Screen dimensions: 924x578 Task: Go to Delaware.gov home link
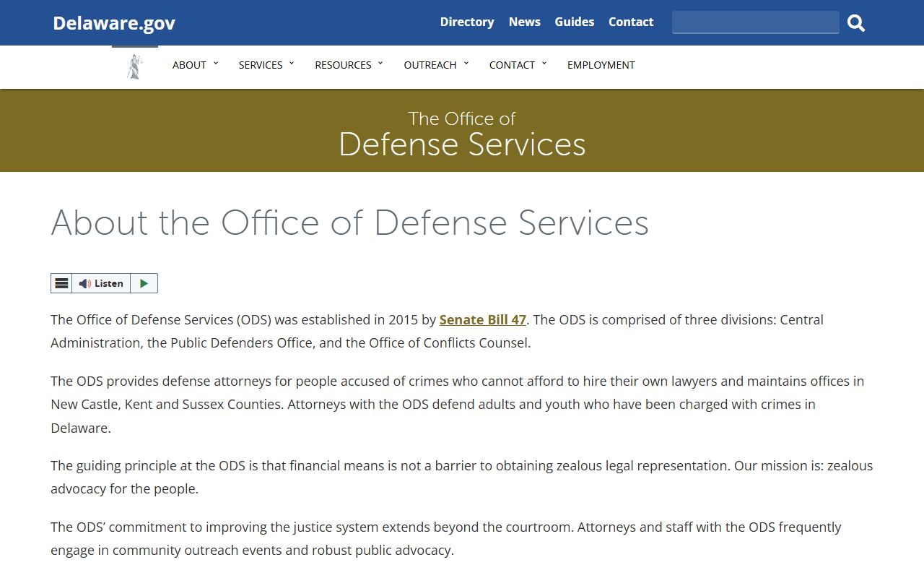(114, 23)
